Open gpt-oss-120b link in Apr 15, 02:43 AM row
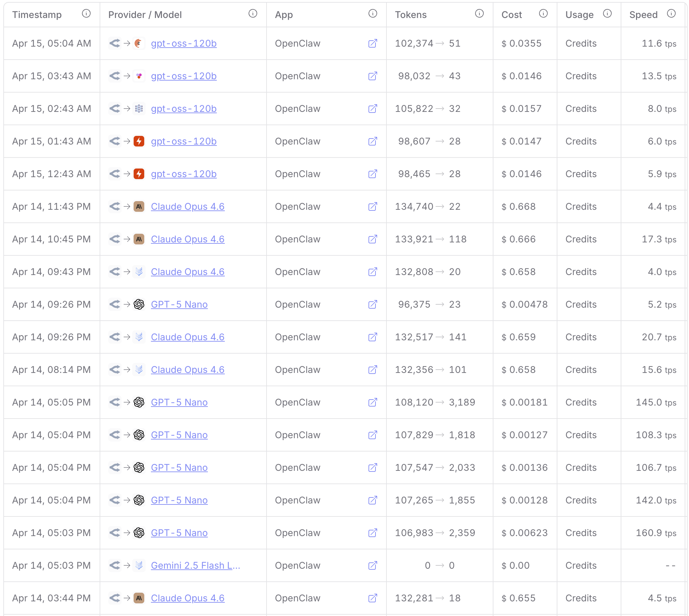This screenshot has width=689, height=616. [184, 109]
